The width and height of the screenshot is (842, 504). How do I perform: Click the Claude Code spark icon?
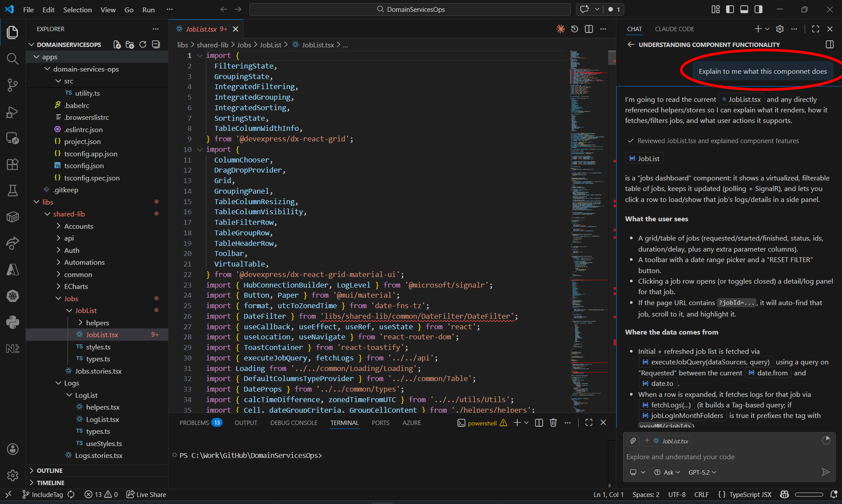561,29
